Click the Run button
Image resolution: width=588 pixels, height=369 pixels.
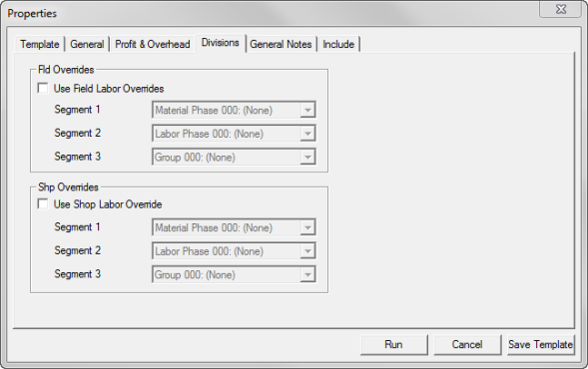click(x=393, y=345)
